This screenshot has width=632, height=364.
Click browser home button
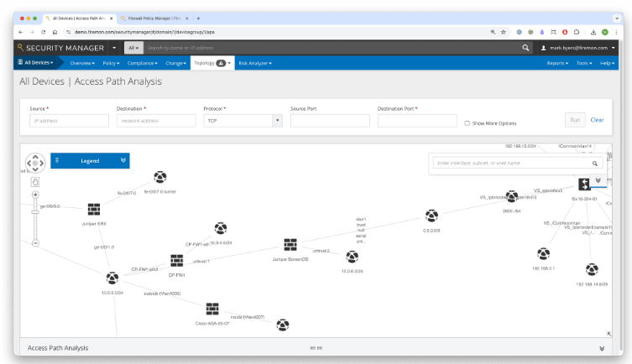tap(55, 32)
